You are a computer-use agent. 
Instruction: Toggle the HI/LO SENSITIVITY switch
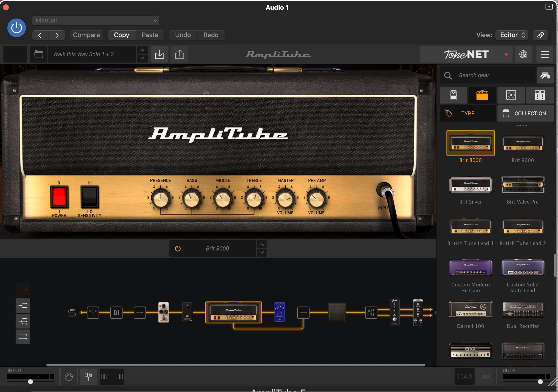click(x=89, y=197)
